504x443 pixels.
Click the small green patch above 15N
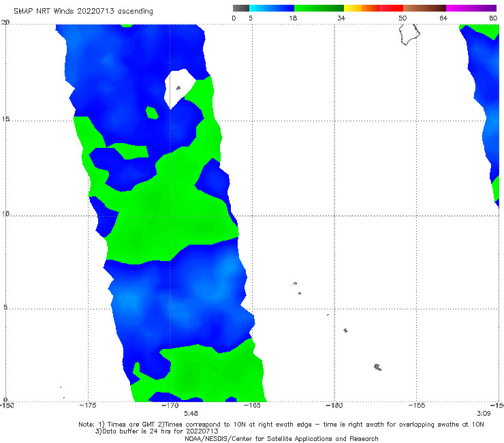(x=152, y=112)
